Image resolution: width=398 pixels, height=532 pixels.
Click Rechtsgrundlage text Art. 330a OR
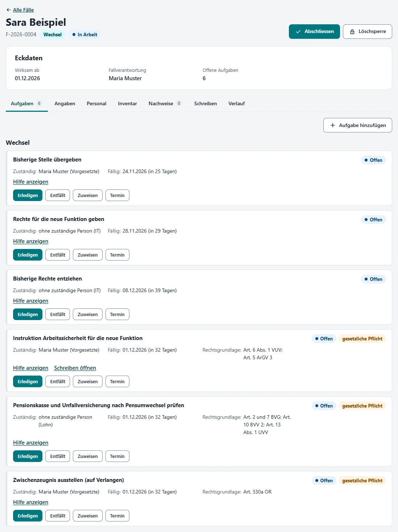click(x=257, y=492)
